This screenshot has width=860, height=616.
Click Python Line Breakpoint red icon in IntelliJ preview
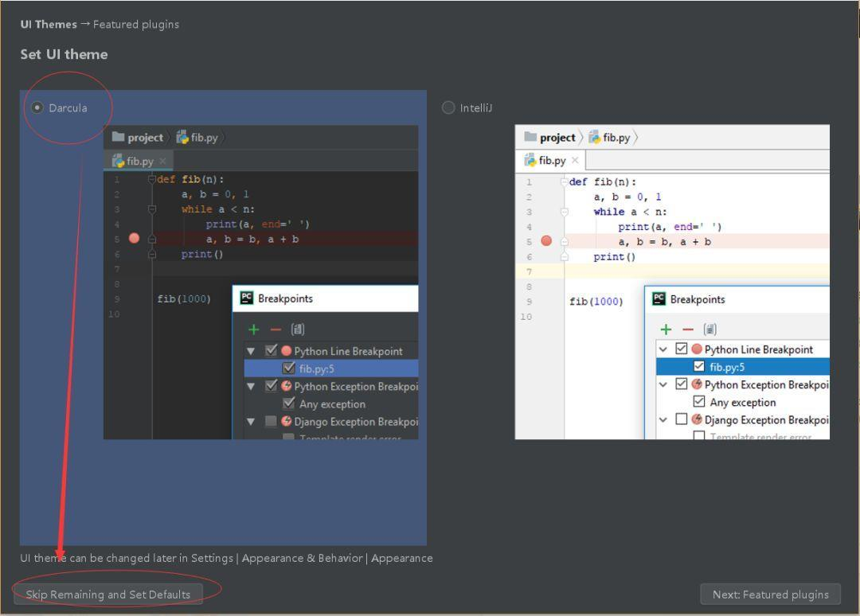[x=697, y=349]
